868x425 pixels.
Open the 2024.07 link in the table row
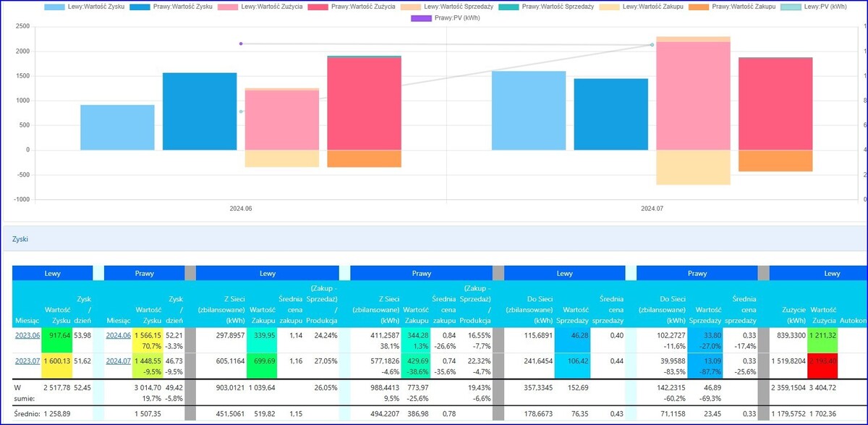click(x=119, y=361)
